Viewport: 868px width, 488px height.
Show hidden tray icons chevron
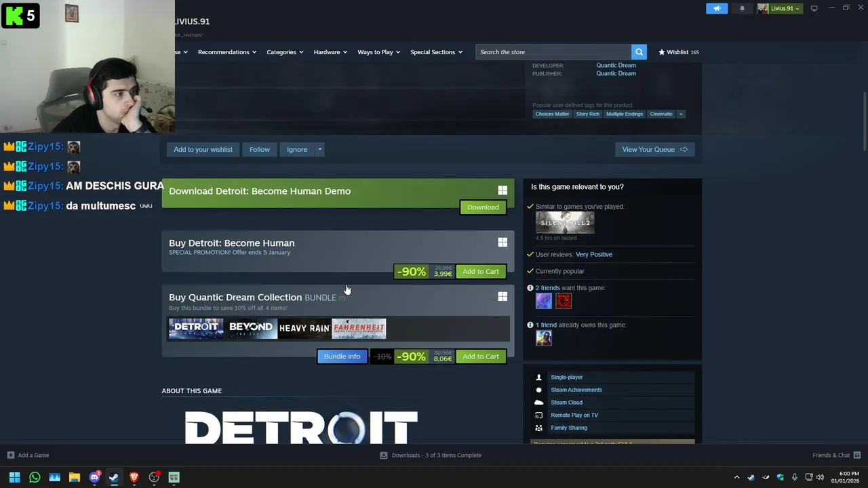[736, 477]
